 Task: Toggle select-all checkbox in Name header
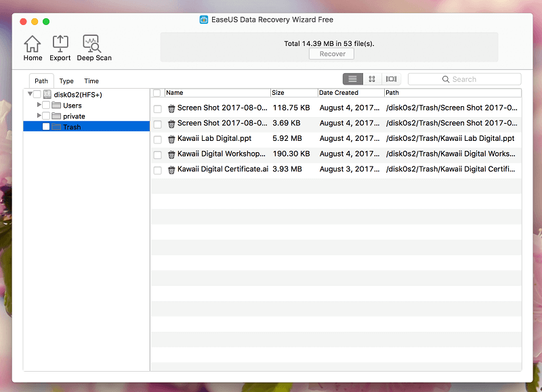(x=157, y=93)
